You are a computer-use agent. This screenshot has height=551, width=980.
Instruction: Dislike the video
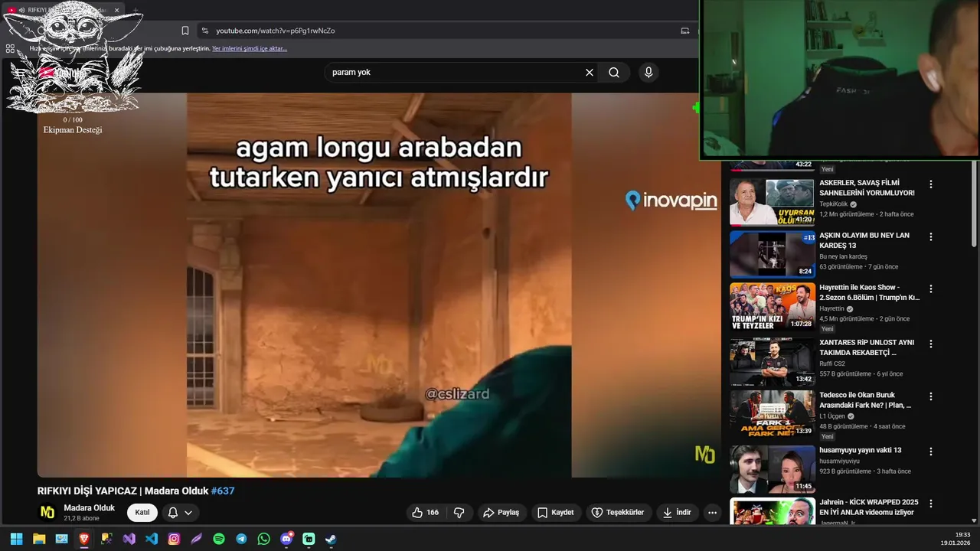pos(459,513)
